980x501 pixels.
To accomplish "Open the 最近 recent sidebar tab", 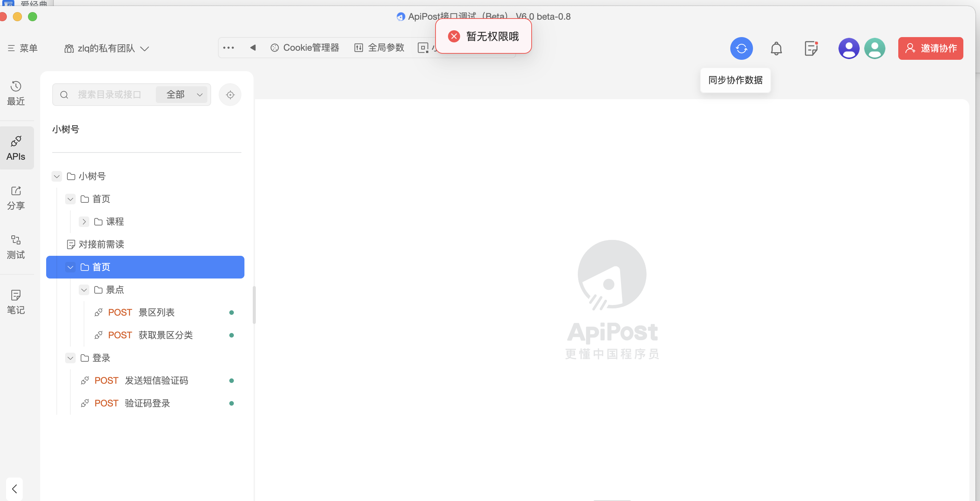I will 16,93.
